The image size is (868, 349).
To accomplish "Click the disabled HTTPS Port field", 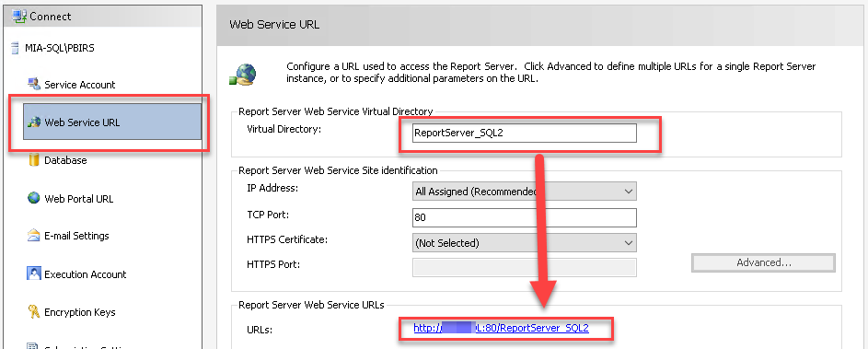I will click(x=525, y=268).
